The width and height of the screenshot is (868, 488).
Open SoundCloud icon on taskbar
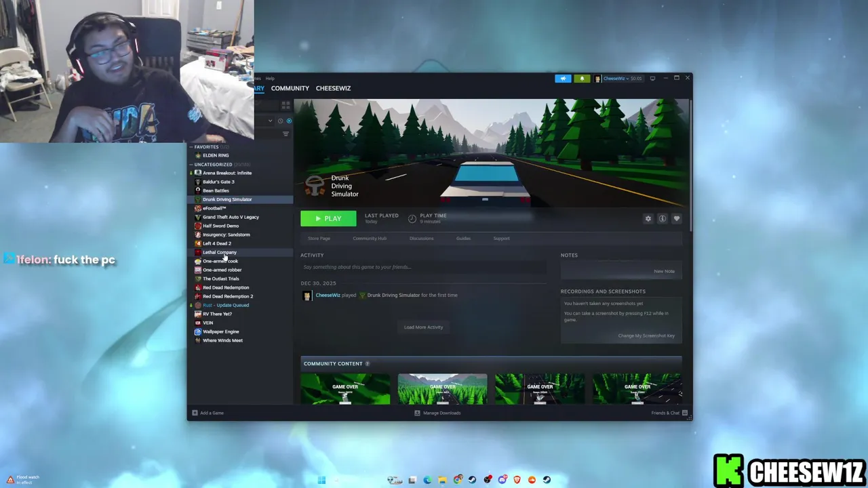pyautogui.click(x=532, y=480)
